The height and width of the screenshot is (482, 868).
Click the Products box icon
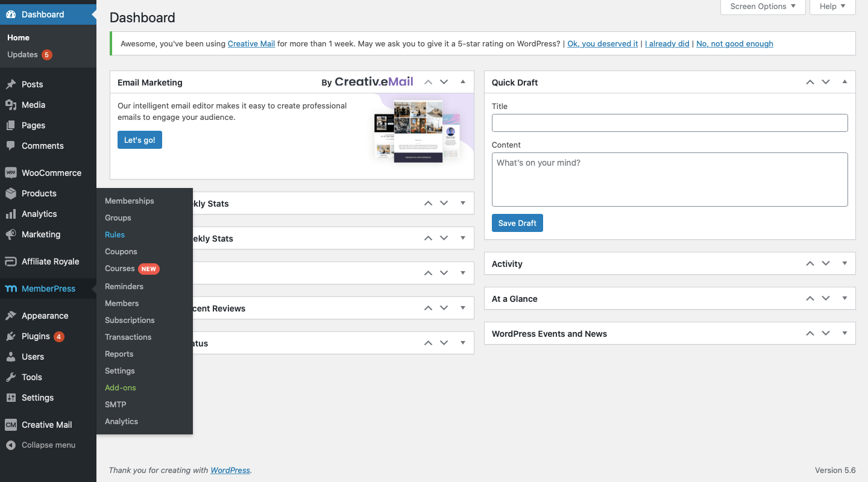pos(11,193)
